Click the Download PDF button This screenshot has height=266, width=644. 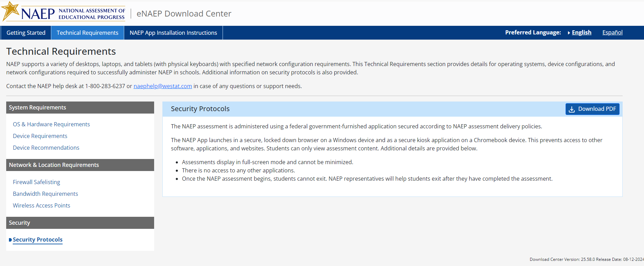tap(592, 109)
